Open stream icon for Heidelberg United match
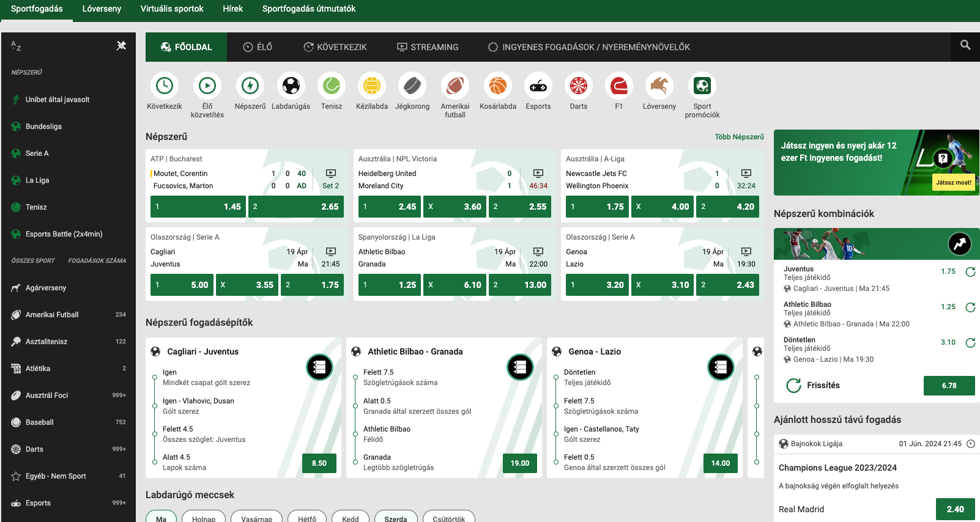 click(538, 174)
